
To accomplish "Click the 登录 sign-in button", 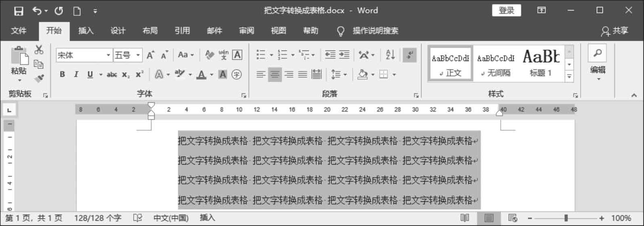I will [x=506, y=11].
